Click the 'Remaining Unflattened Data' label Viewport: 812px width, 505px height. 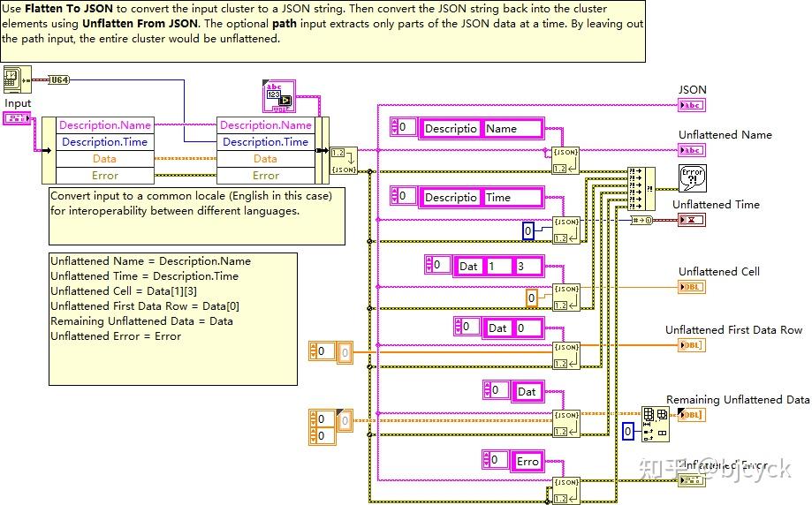[x=738, y=399]
